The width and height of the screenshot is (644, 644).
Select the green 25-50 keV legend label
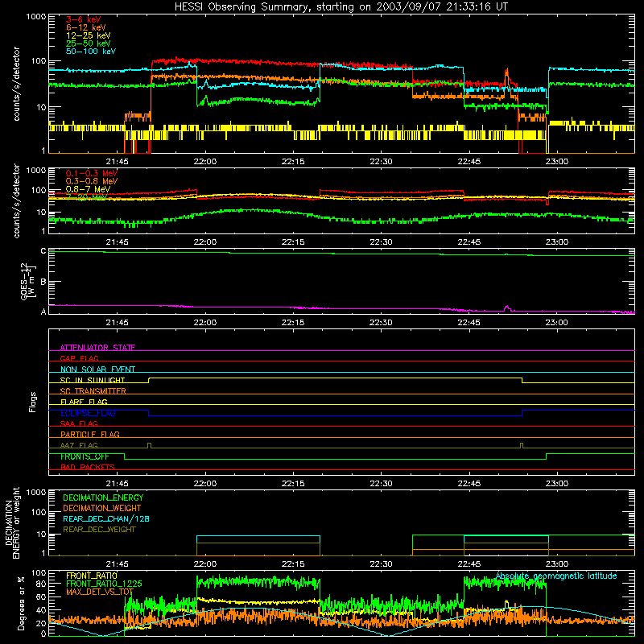click(88, 43)
